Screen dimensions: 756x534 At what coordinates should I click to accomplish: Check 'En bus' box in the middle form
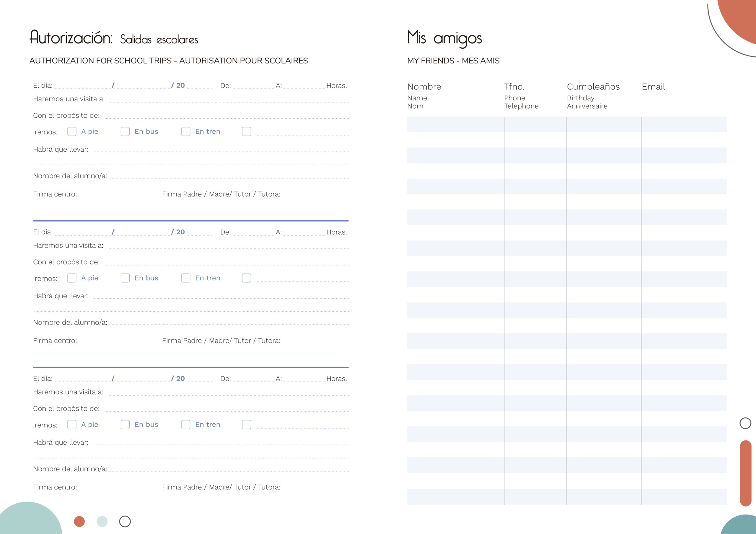tap(125, 278)
